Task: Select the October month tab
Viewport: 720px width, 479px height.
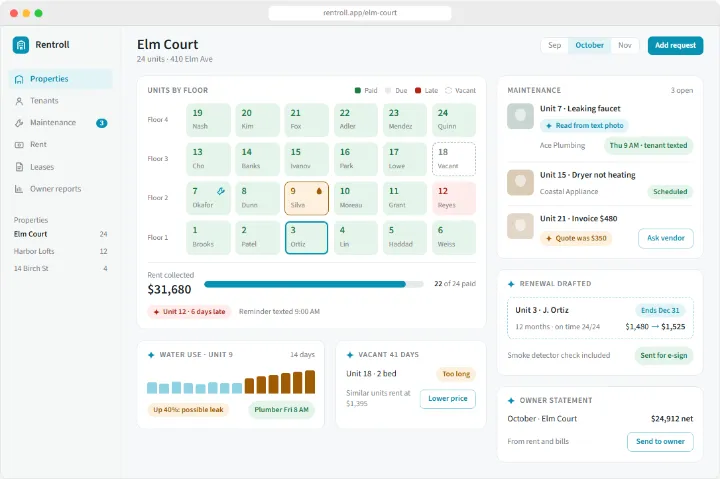Action: click(590, 45)
